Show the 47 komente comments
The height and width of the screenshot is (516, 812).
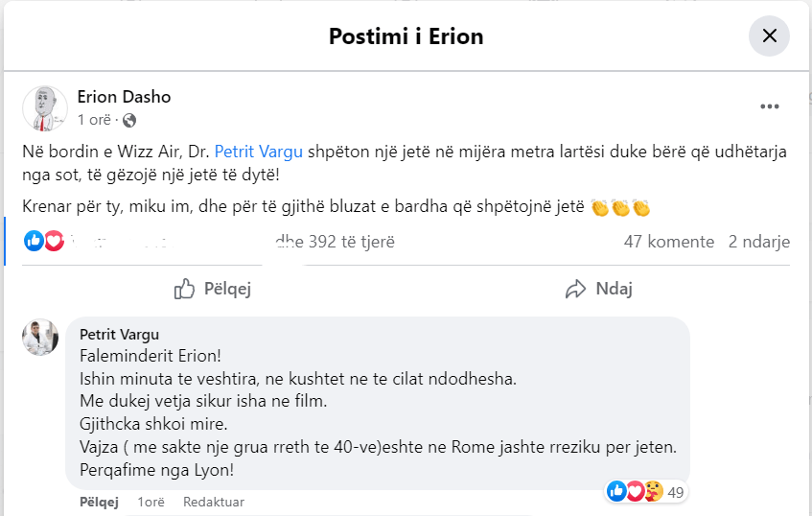click(668, 242)
